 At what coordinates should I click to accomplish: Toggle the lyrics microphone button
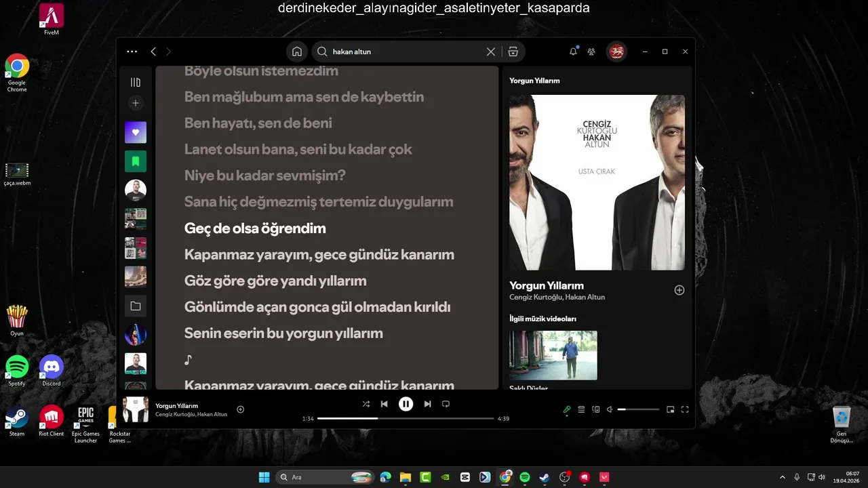pos(567,409)
